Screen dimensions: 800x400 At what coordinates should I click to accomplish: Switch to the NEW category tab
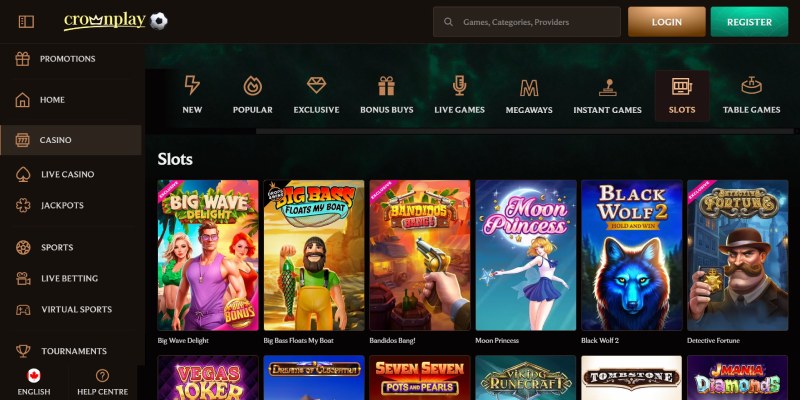[x=192, y=110]
